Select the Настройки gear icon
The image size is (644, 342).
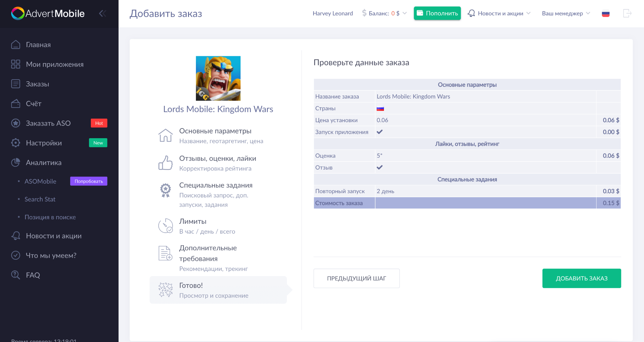coord(16,143)
